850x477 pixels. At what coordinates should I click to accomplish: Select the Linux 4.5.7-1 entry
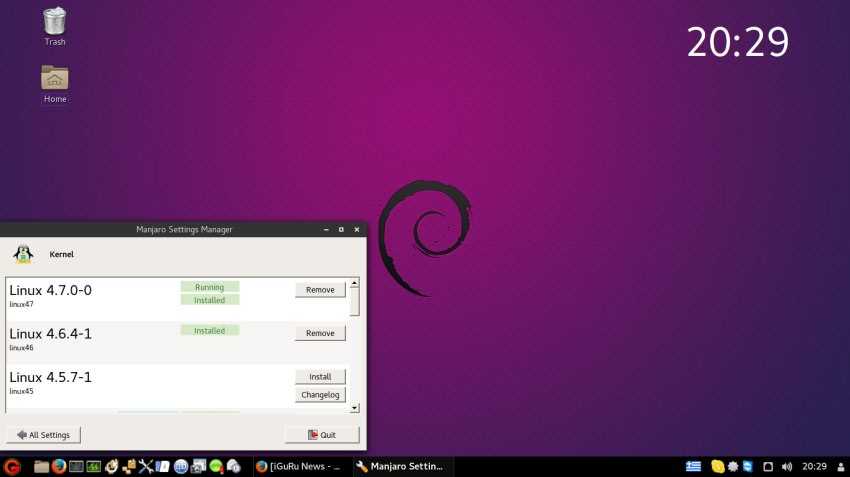pyautogui.click(x=178, y=386)
